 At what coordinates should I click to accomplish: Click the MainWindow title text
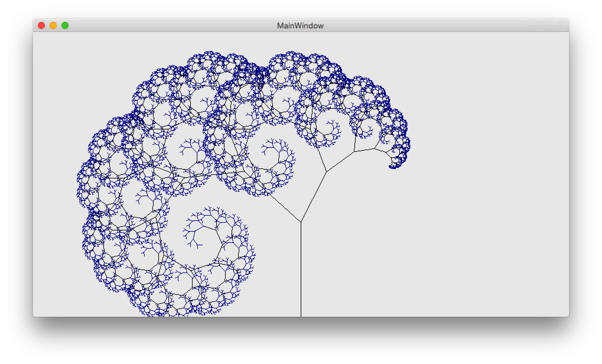300,26
